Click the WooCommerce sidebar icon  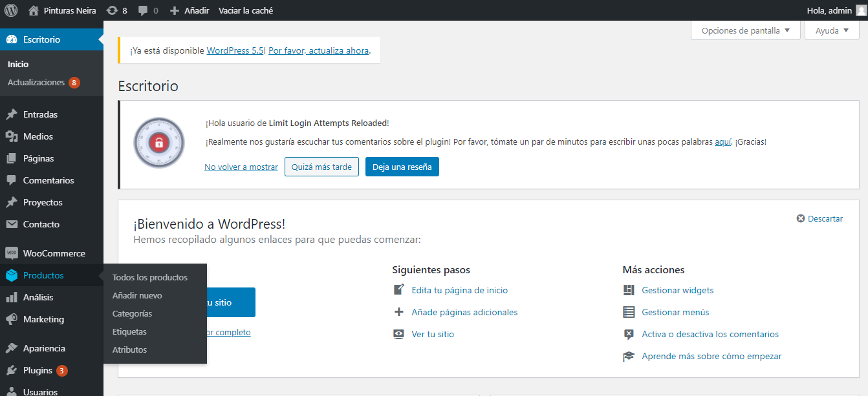(x=12, y=253)
